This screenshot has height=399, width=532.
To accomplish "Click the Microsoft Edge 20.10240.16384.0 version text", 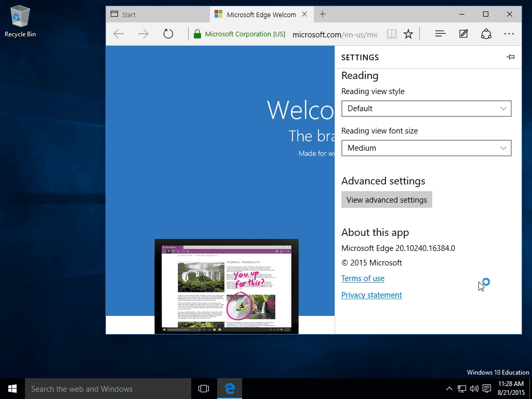I will [398, 248].
